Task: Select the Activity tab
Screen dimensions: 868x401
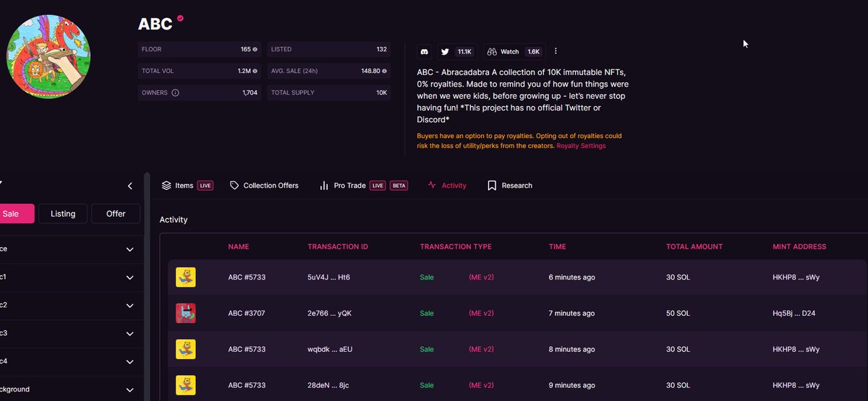Action: [x=447, y=186]
